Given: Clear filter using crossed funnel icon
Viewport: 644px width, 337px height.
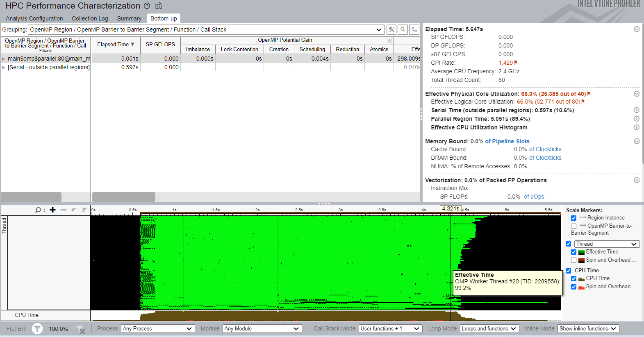Looking at the screenshot, I should (x=81, y=329).
